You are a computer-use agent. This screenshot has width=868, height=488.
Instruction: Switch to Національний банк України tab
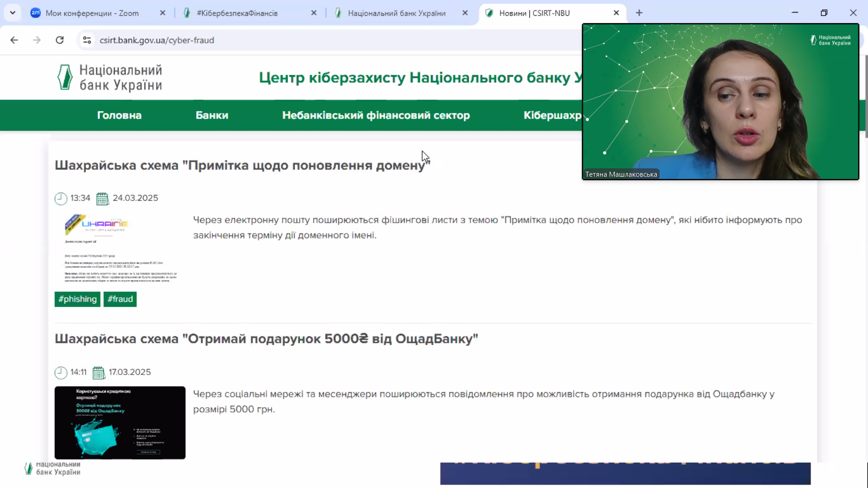click(x=396, y=13)
